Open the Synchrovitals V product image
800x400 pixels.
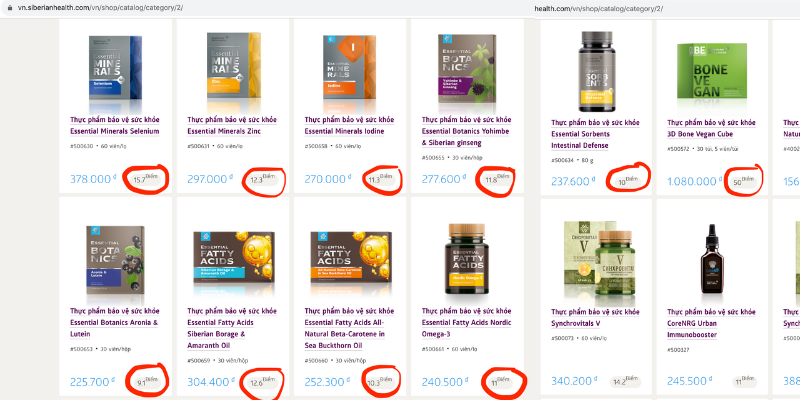click(x=596, y=260)
